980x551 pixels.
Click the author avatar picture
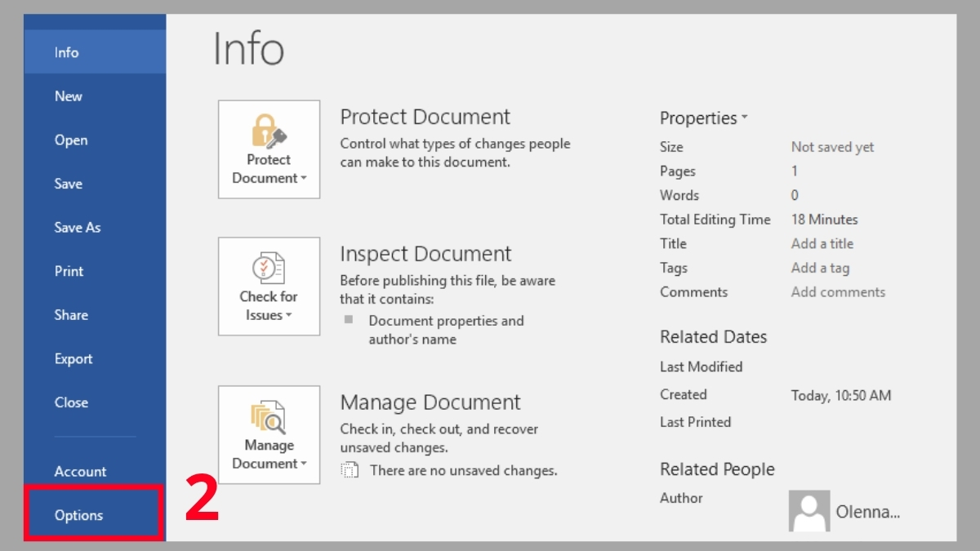coord(808,511)
